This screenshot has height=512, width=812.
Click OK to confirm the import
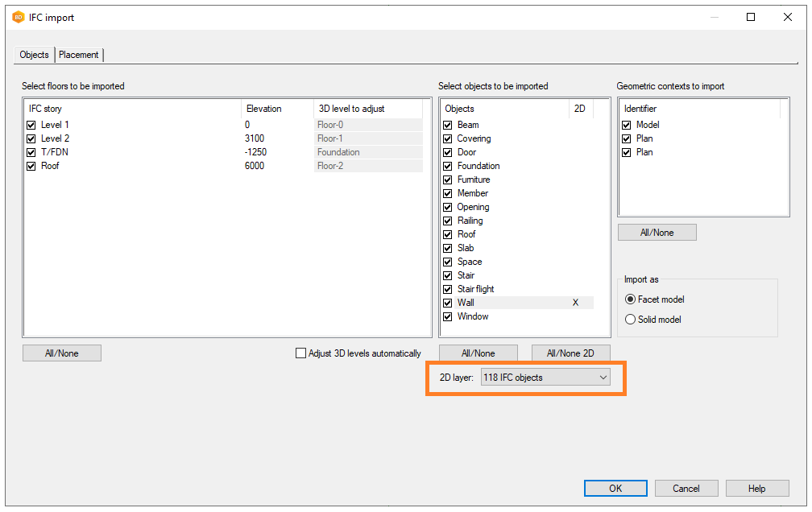pyautogui.click(x=615, y=489)
